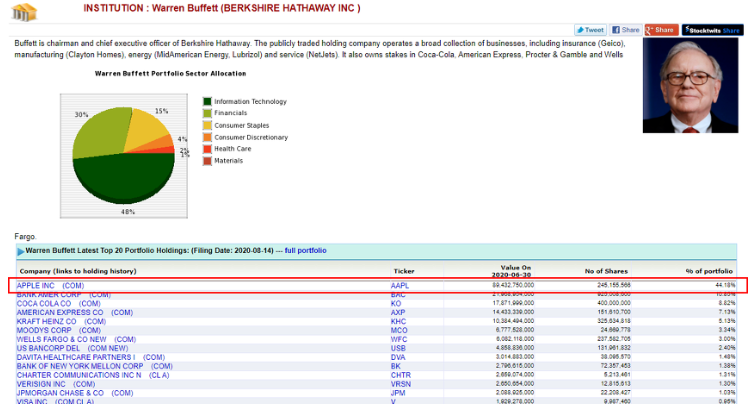754x404 pixels.
Task: Open the full portfolio link
Action: (305, 251)
